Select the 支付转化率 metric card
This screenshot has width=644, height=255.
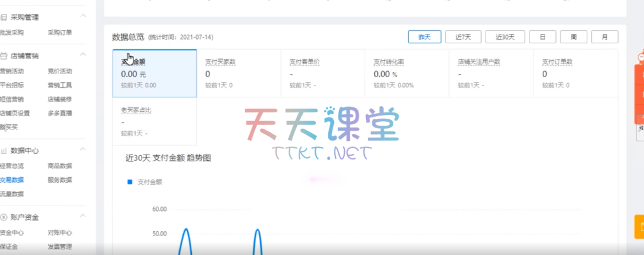[407, 73]
